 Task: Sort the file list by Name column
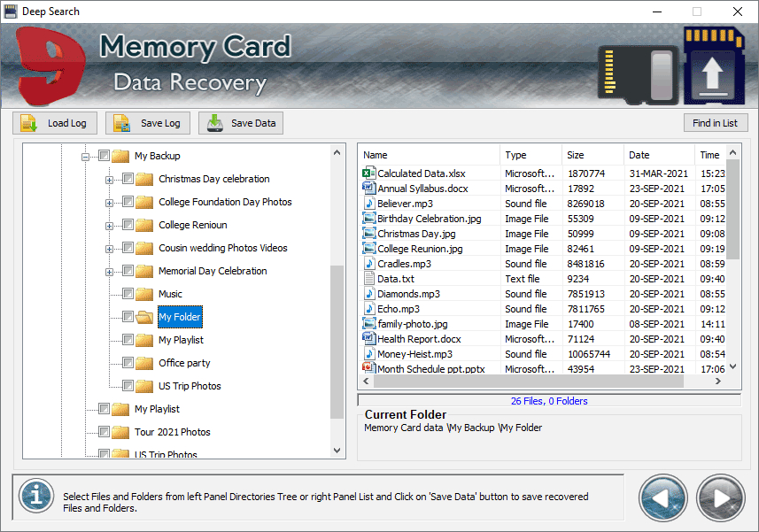[429, 155]
